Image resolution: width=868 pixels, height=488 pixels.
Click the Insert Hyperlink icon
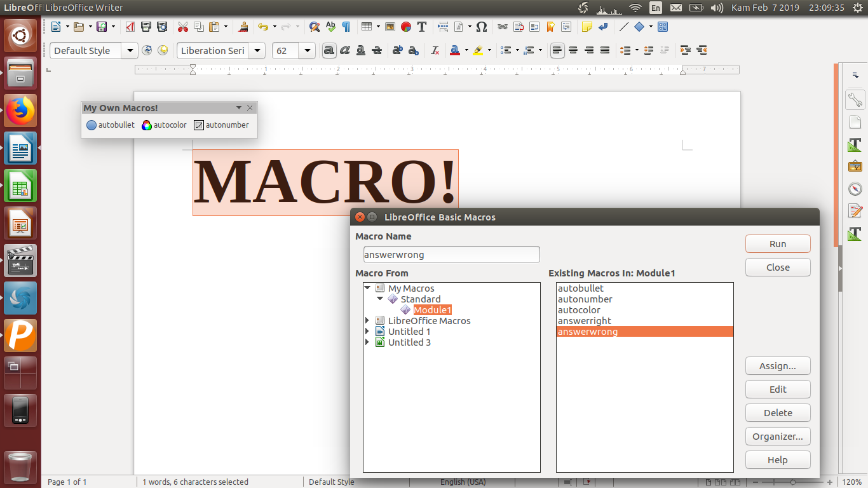503,27
